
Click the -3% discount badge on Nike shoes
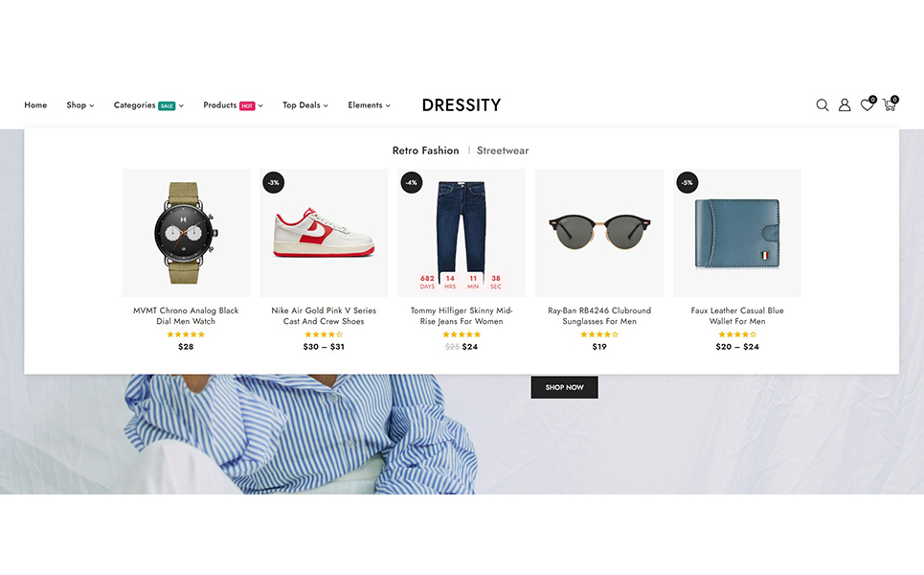(x=274, y=182)
